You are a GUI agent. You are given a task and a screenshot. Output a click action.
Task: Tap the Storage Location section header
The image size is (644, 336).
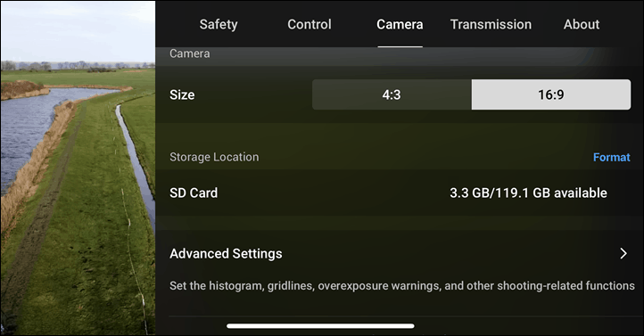click(214, 157)
